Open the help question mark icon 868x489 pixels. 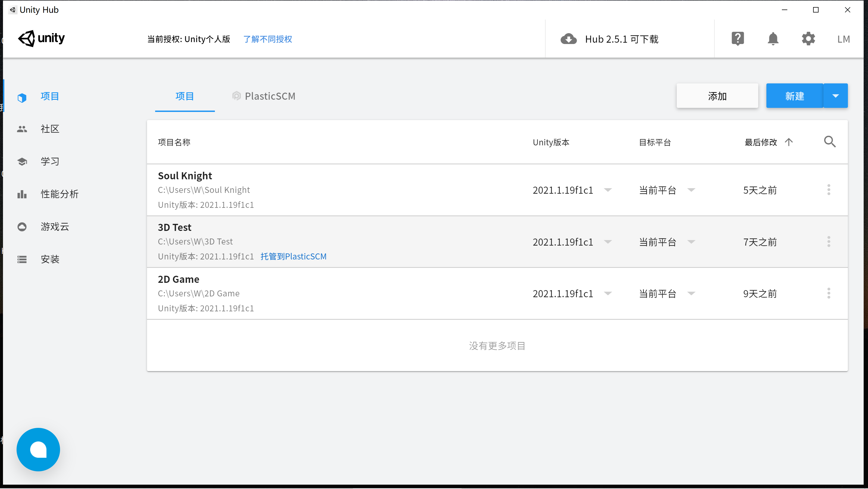pyautogui.click(x=738, y=39)
